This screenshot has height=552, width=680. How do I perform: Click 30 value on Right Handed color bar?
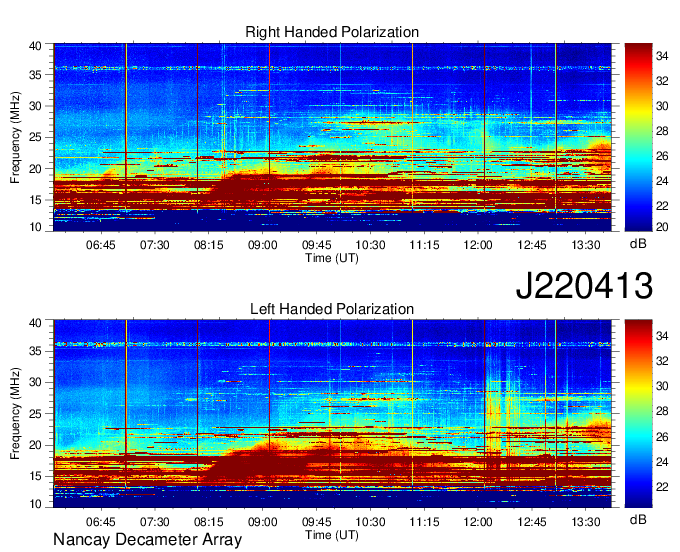(x=662, y=106)
